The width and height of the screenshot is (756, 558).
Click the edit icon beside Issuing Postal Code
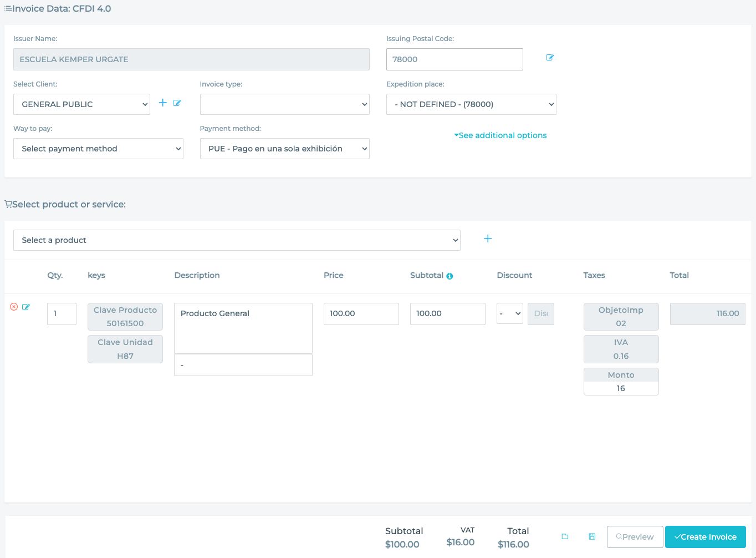pos(550,58)
